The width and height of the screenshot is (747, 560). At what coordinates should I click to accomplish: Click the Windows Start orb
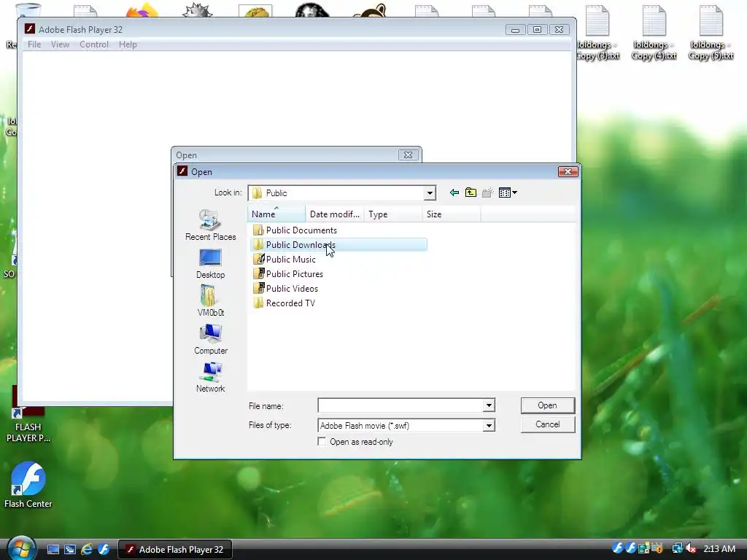21,548
